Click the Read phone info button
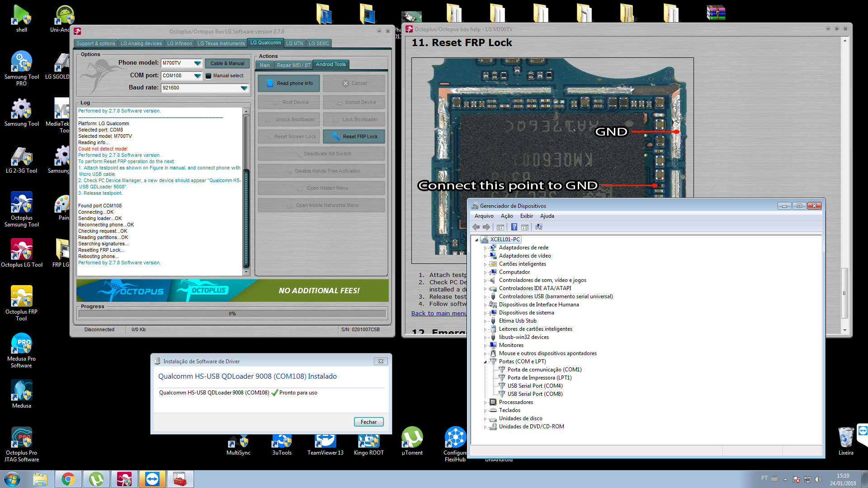Viewport: 868px width, 488px height. (289, 83)
